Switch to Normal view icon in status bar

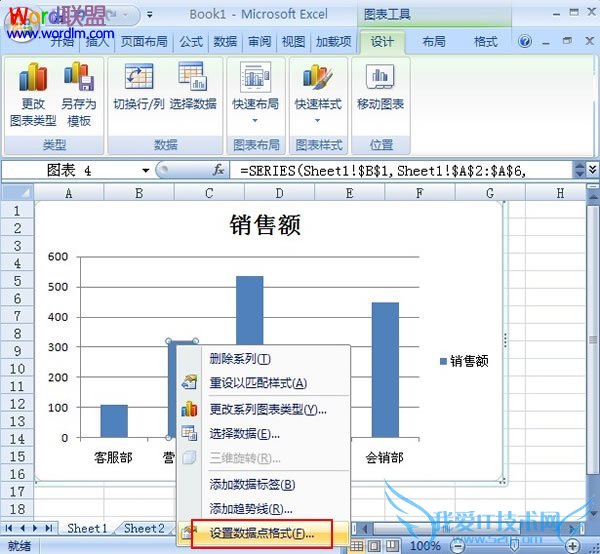356,546
